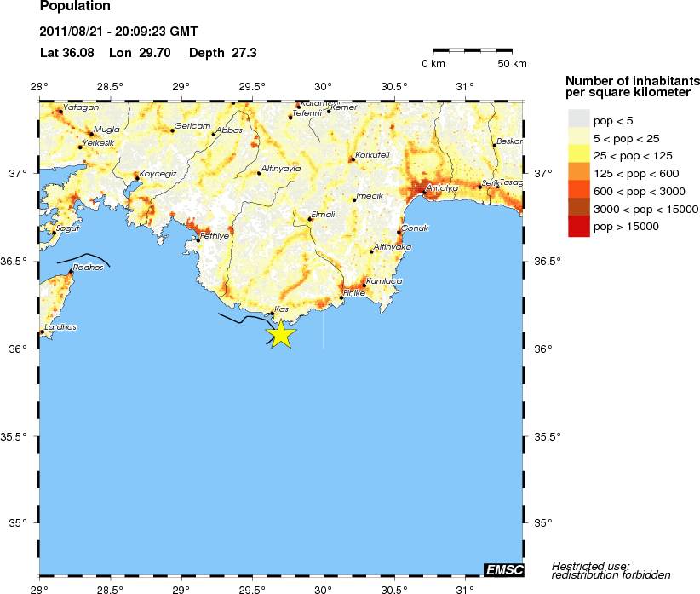Click the Koycegiz town marker
Viewport: 700px width, 594px height.
point(137,178)
